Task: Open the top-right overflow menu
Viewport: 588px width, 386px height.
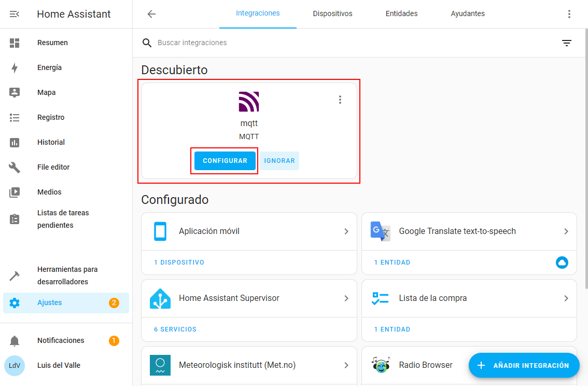Action: (569, 14)
